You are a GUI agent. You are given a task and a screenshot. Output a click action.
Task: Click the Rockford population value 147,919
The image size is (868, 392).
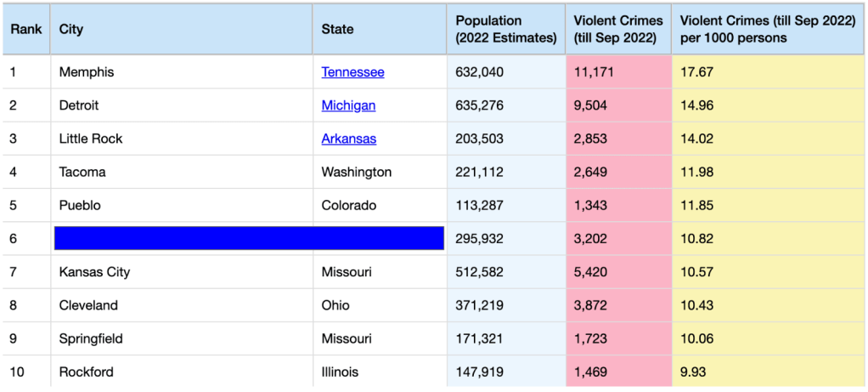[x=479, y=372]
